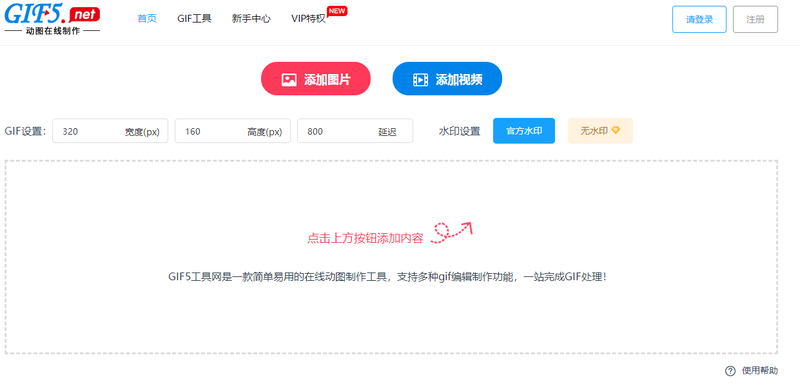Viewport: 800px width, 391px height.
Task: Open VIP特权 page
Action: [x=308, y=19]
